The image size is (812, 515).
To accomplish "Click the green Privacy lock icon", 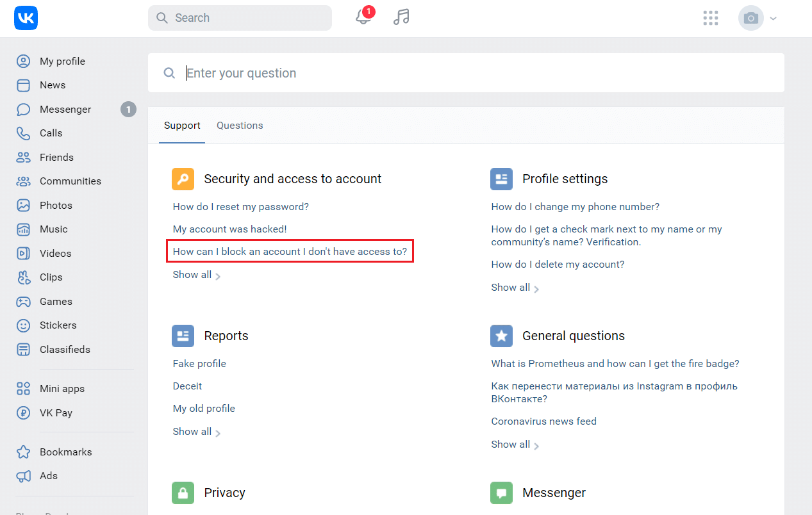I will 183,493.
